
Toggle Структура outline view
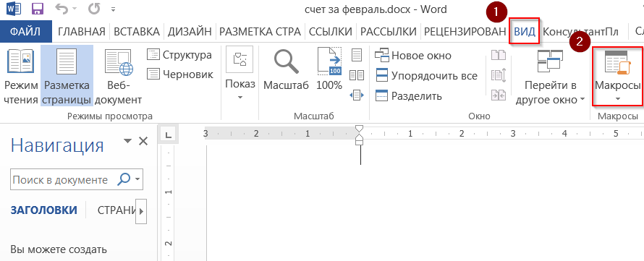[x=179, y=54]
